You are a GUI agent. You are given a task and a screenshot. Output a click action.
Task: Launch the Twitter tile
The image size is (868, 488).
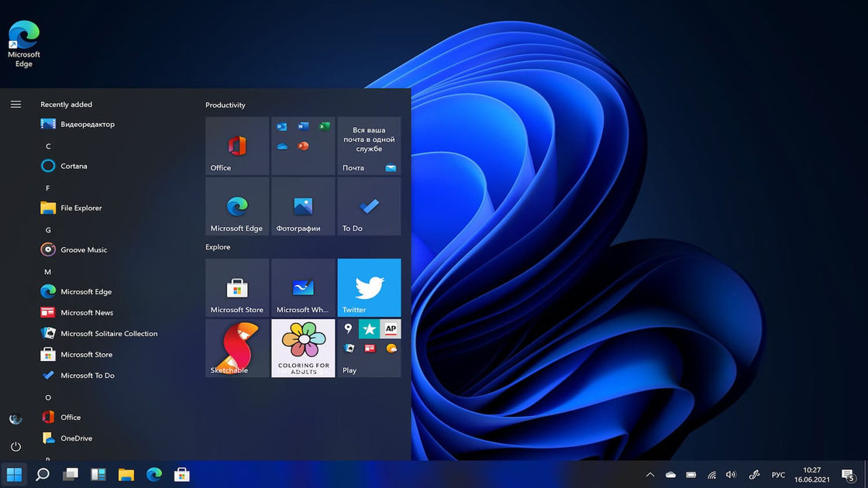click(369, 287)
